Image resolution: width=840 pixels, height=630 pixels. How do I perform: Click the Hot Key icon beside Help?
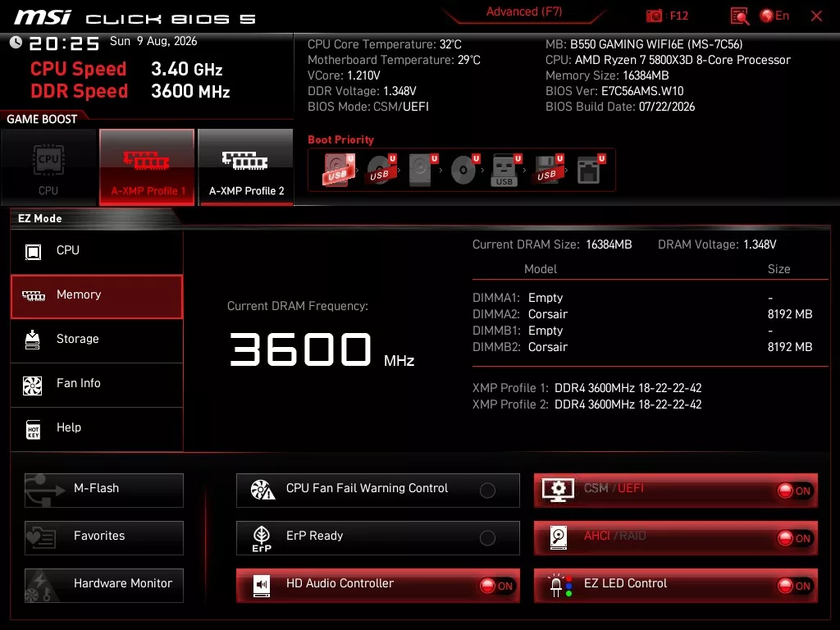click(x=33, y=429)
